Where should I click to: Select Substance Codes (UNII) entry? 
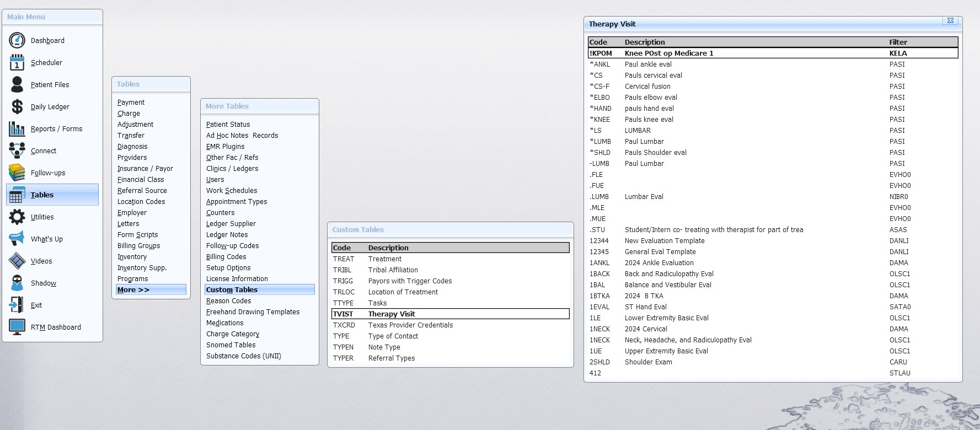[244, 356]
